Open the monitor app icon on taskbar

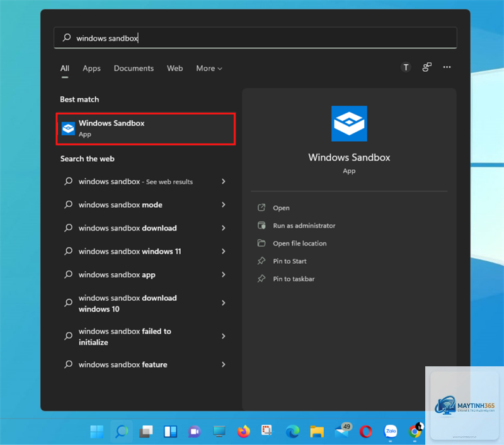219,432
